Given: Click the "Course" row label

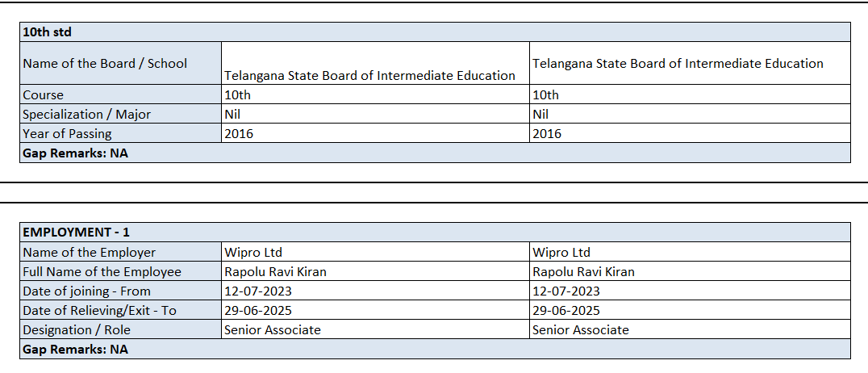Looking at the screenshot, I should 43,94.
